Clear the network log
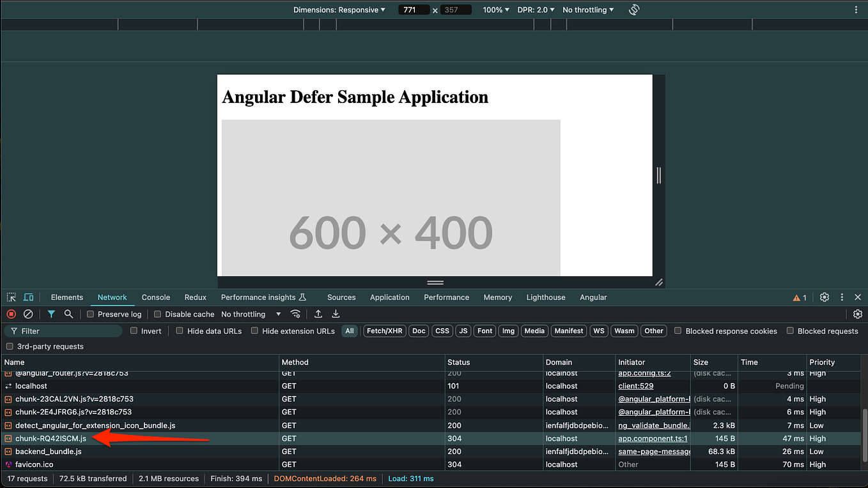The height and width of the screenshot is (488, 868). tap(27, 314)
